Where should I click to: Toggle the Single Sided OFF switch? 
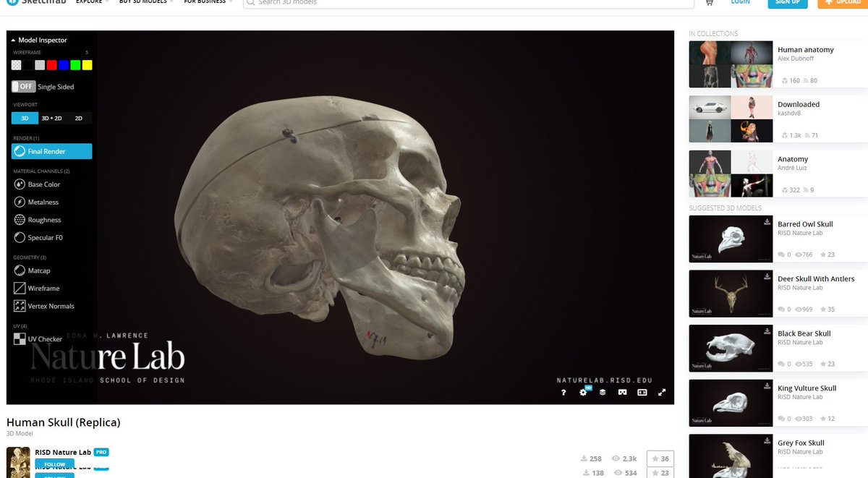[x=23, y=86]
